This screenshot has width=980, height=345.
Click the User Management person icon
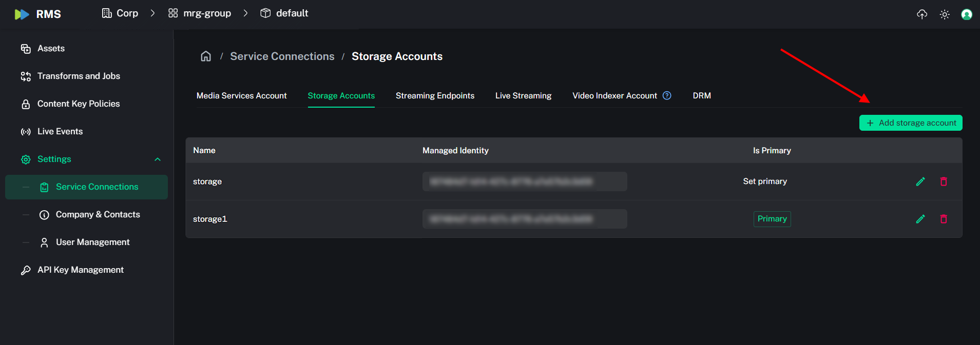44,242
